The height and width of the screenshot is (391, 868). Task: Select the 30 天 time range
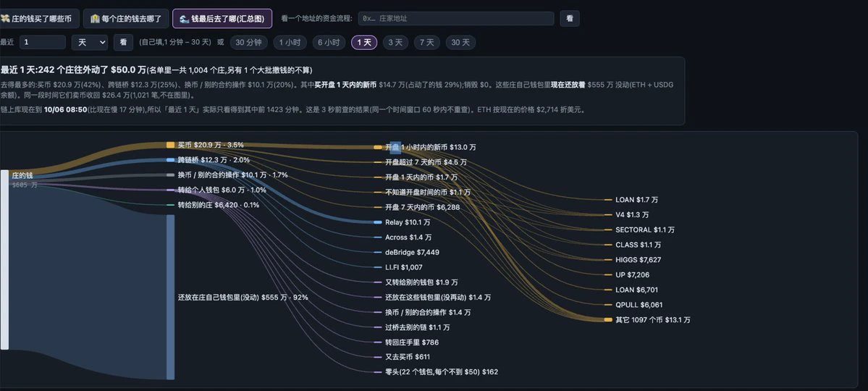(460, 43)
